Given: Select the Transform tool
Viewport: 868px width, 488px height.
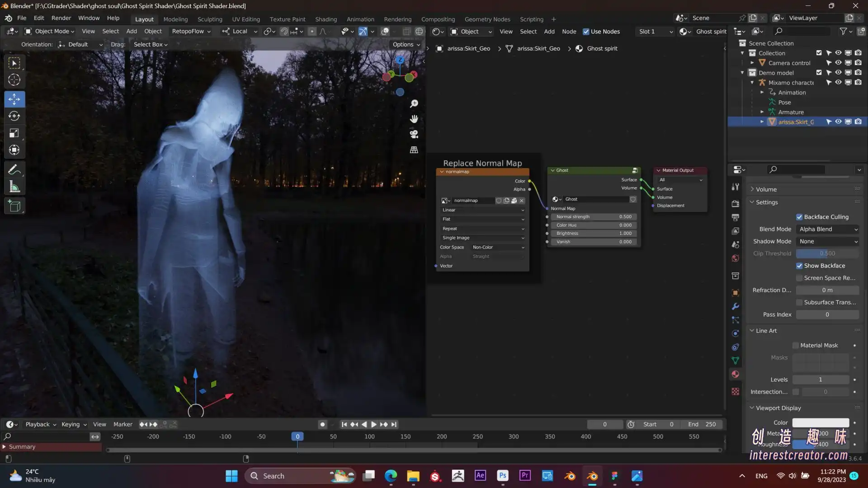Looking at the screenshot, I should pyautogui.click(x=14, y=150).
